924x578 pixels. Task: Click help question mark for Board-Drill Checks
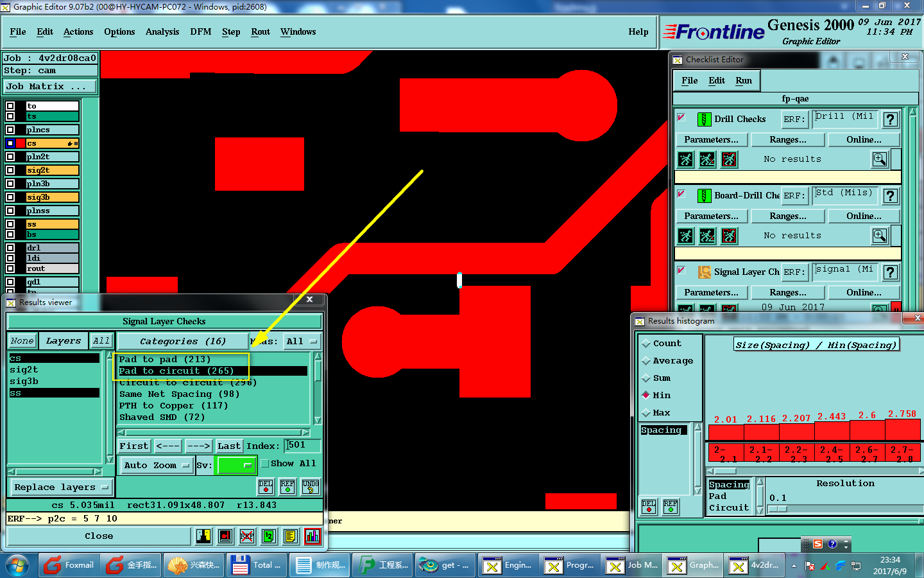coord(890,196)
